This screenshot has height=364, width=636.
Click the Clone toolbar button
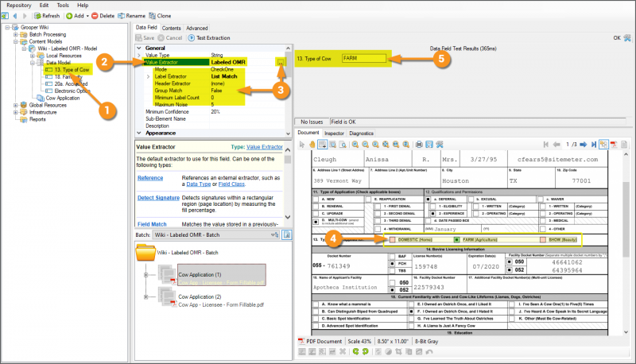click(160, 16)
